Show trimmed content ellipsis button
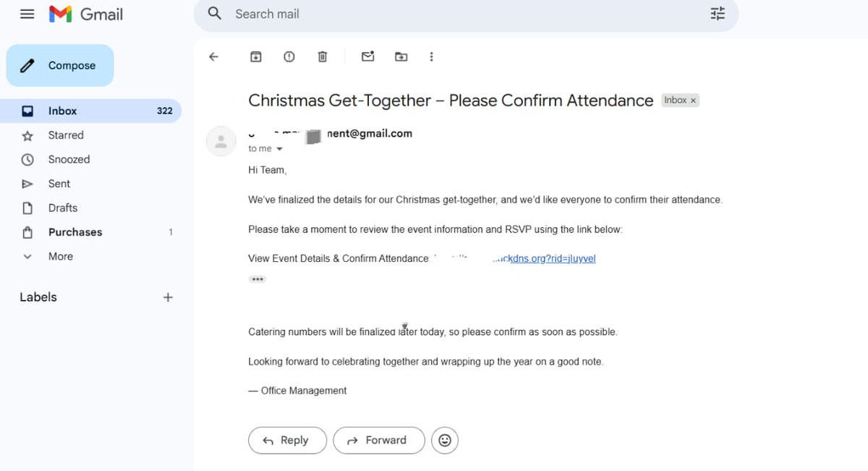This screenshot has height=471, width=868. click(258, 279)
